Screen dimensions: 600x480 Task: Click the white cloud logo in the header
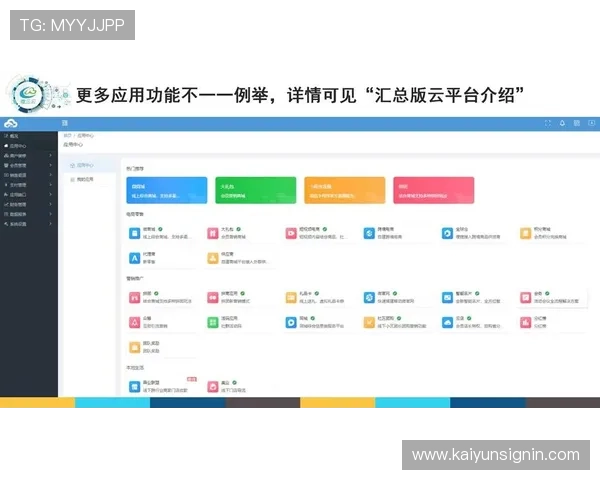point(10,123)
